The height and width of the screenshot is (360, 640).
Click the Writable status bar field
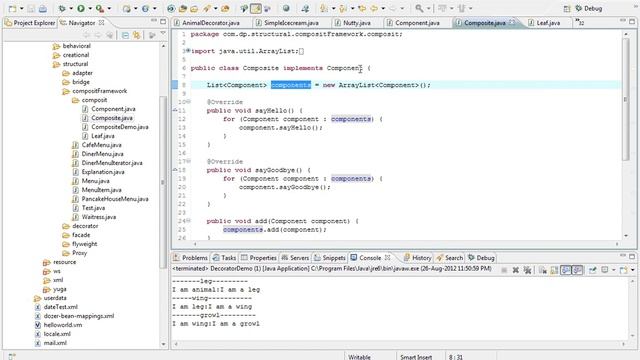[359, 356]
